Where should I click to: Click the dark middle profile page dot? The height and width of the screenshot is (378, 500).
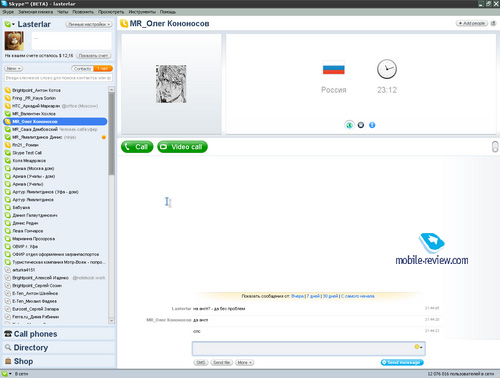click(x=361, y=125)
